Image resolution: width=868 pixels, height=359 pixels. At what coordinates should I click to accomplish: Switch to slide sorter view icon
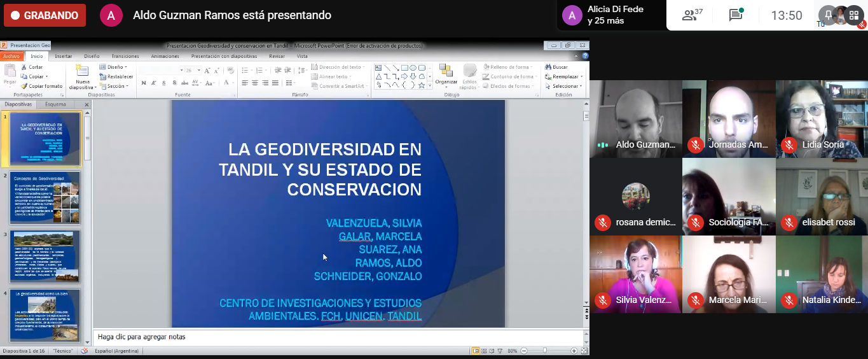point(483,351)
